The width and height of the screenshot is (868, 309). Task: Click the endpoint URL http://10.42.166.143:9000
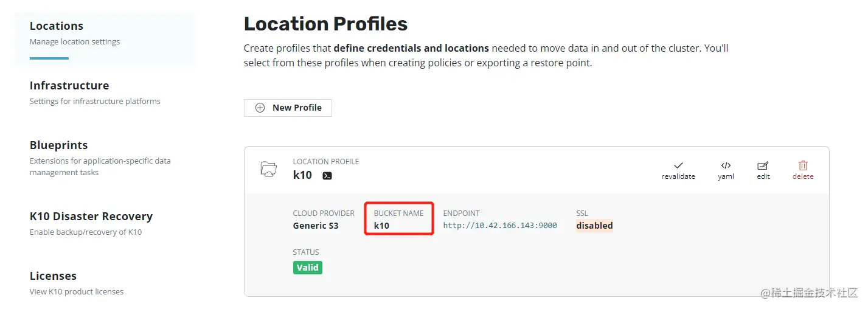(500, 226)
